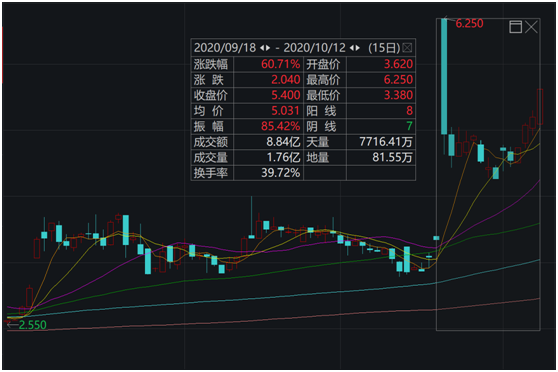558x372 pixels.
Task: Click the lowest price value 3.380
Action: click(398, 95)
